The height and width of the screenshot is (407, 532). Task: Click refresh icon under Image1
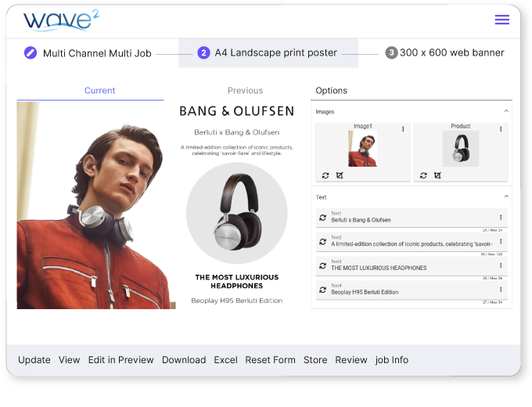click(x=325, y=175)
